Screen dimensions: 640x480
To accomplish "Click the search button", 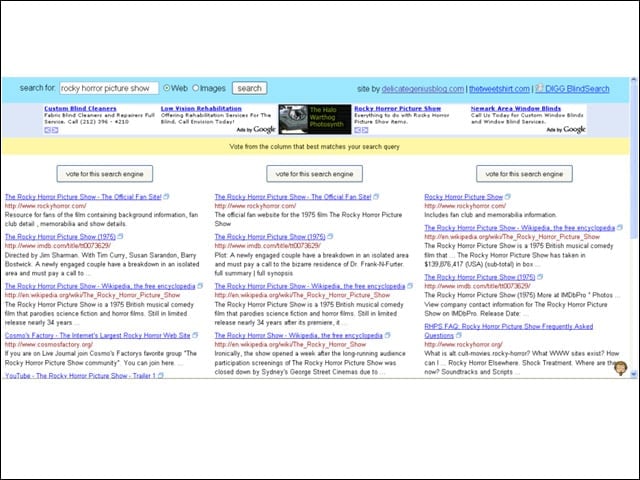I will (x=249, y=88).
